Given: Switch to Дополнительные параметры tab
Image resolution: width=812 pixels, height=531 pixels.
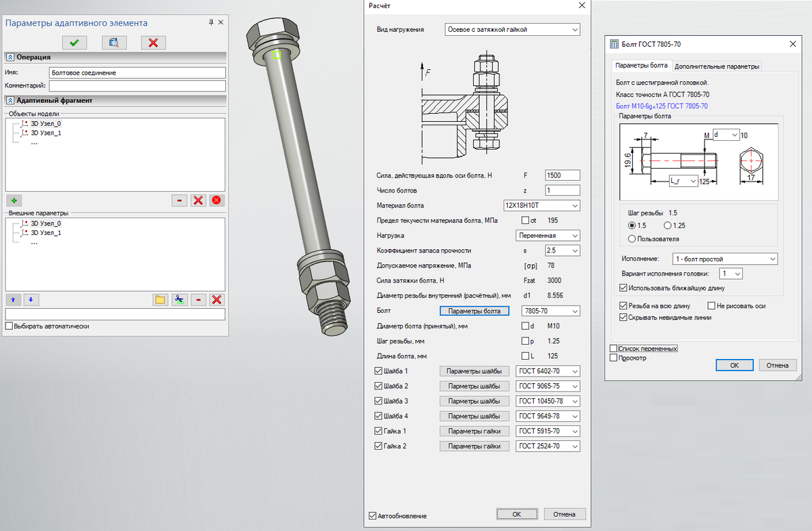Looking at the screenshot, I should [x=717, y=66].
